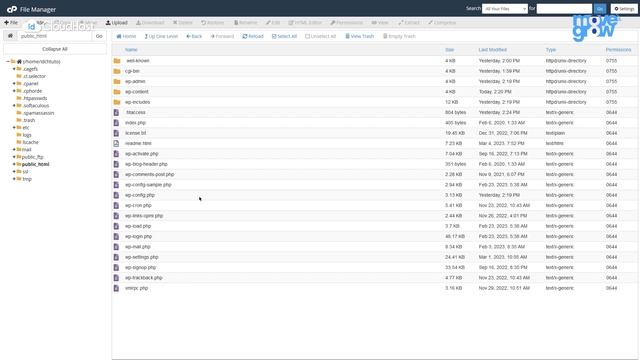640x360 pixels.
Task: Expand the .cpanel folder in the tree
Action: [x=14, y=84]
